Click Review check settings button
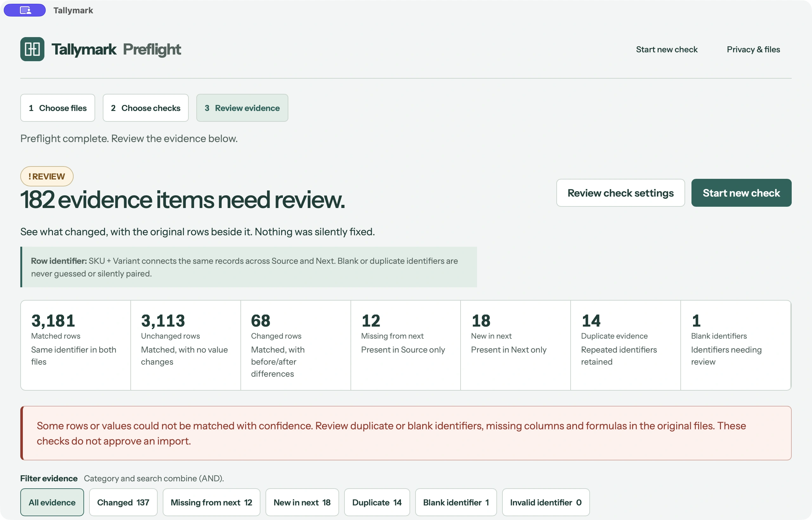The width and height of the screenshot is (812, 520). [620, 193]
